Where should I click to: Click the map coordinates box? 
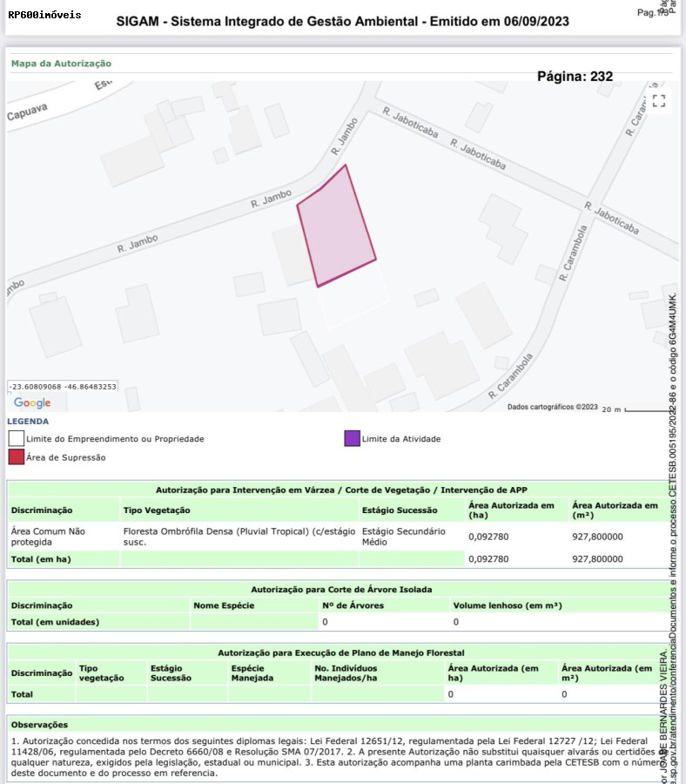[62, 386]
